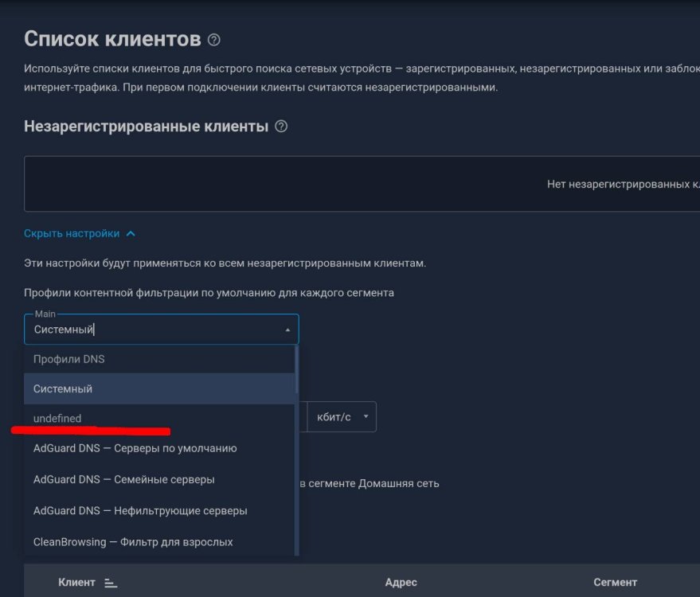Viewport: 700px width, 597px height.
Task: Collapse settings using the chevron after Скрыть настройки
Action: tap(131, 234)
